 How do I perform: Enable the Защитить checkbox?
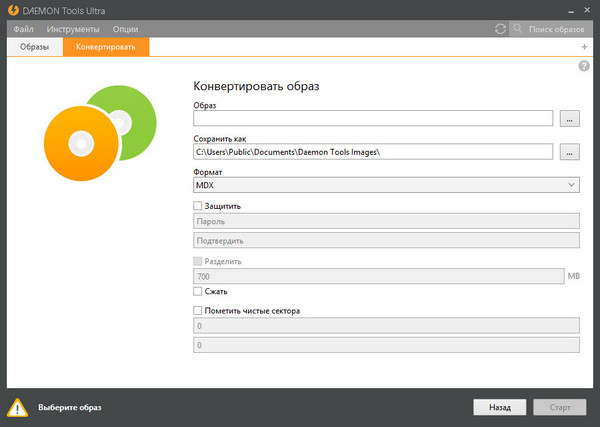[x=197, y=206]
